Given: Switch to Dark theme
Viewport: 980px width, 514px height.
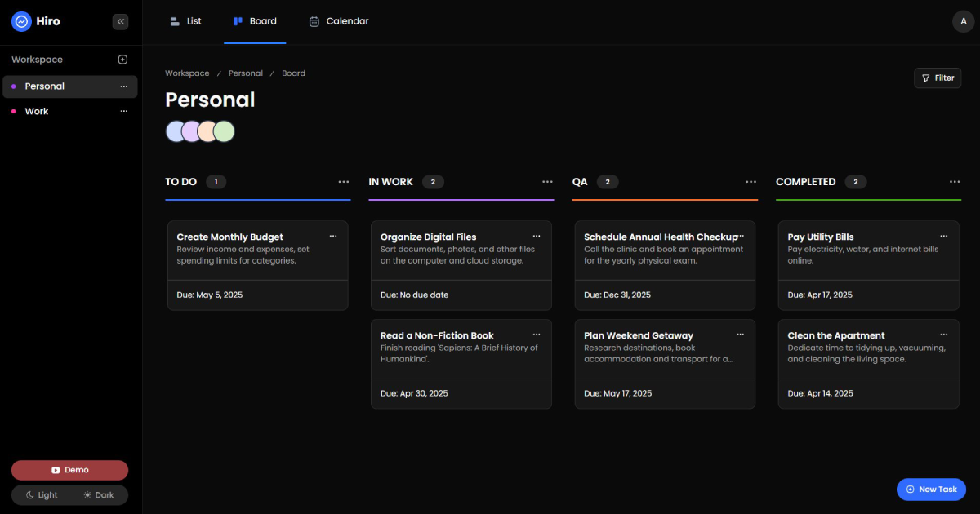Looking at the screenshot, I should point(98,495).
